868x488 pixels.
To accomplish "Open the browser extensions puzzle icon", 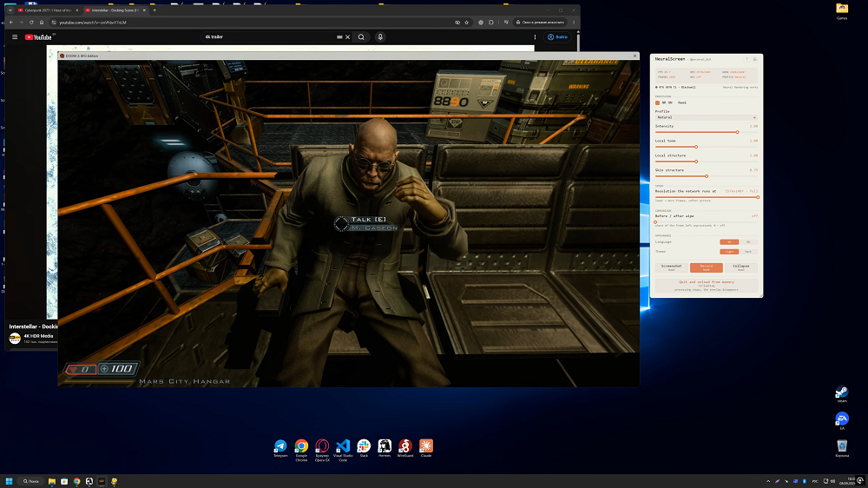I will [491, 23].
